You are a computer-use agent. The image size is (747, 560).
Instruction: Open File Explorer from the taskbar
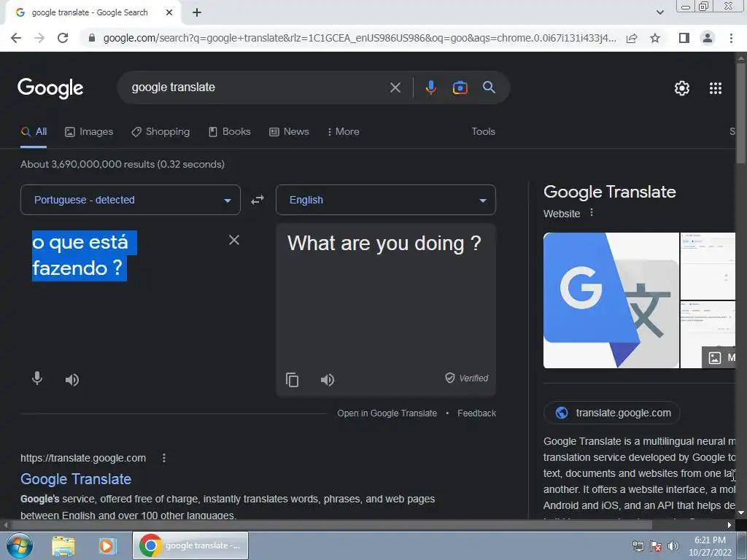pyautogui.click(x=63, y=546)
